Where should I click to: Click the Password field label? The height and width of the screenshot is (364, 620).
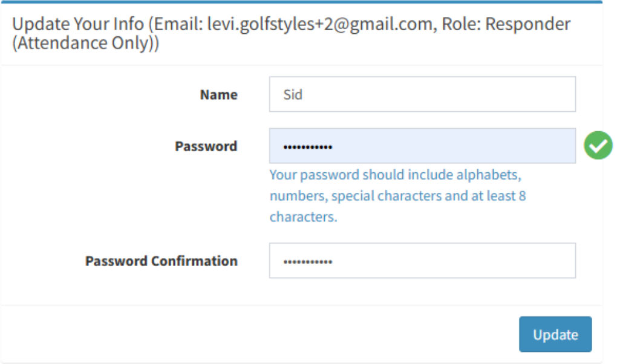[x=206, y=146]
